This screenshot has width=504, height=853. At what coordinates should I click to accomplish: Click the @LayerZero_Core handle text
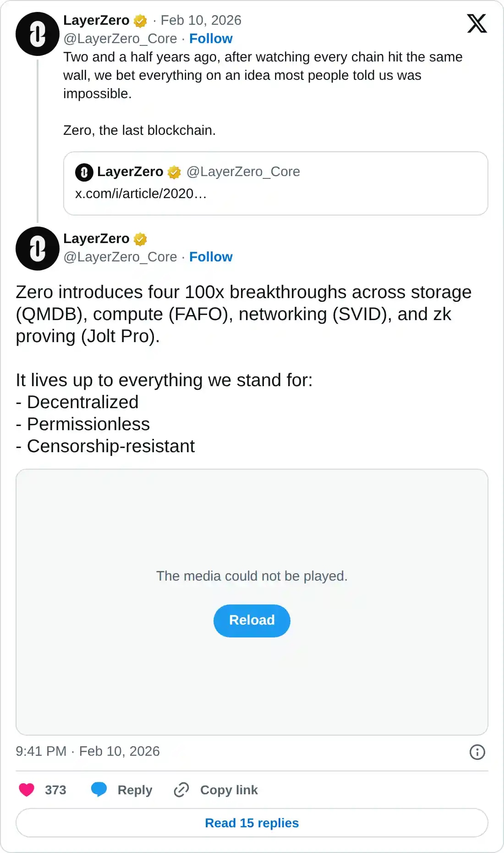coord(120,39)
